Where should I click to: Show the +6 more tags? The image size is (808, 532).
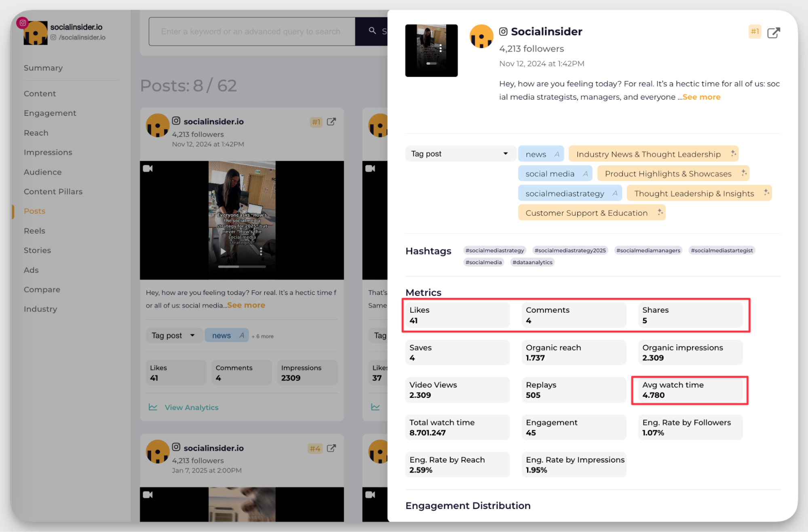click(x=262, y=336)
